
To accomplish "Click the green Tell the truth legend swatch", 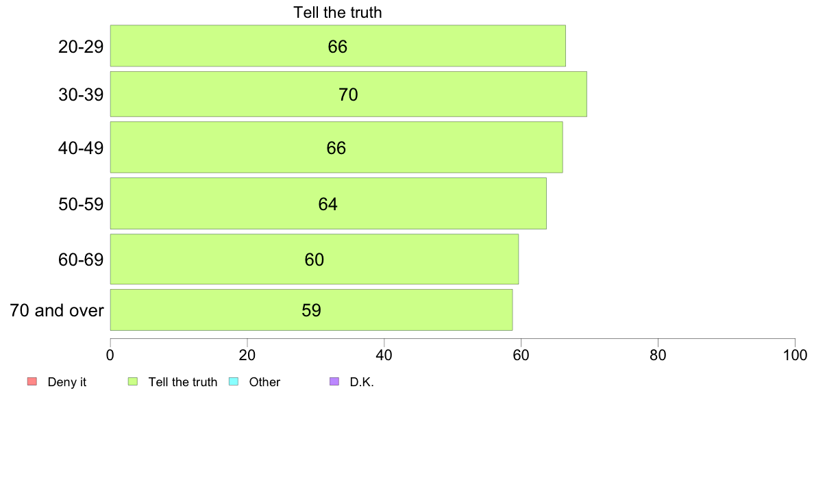I will pos(133,381).
